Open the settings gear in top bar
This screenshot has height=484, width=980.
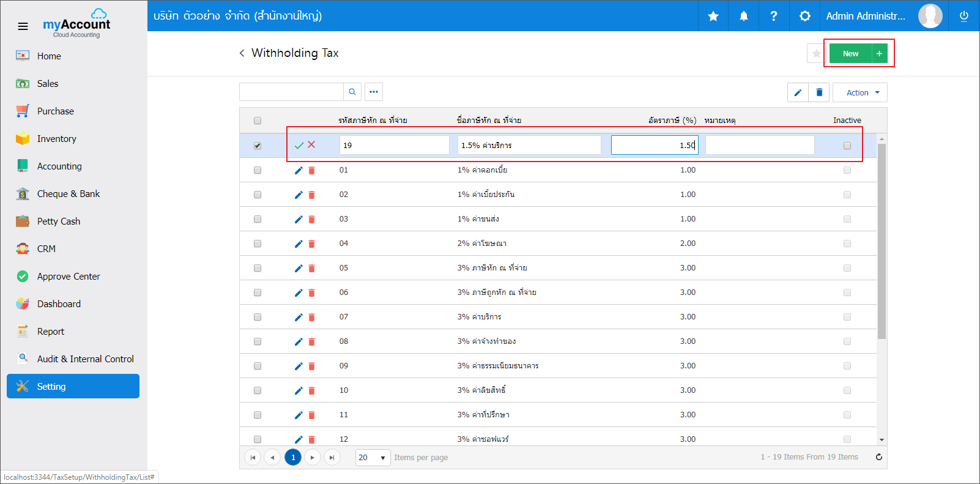tap(805, 16)
